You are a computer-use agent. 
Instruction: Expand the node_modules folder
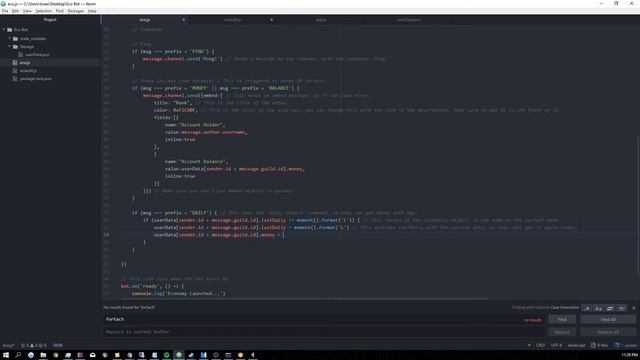click(10, 38)
